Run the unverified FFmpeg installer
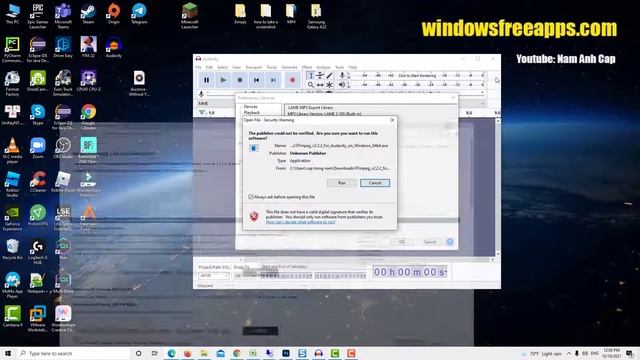 click(x=342, y=183)
